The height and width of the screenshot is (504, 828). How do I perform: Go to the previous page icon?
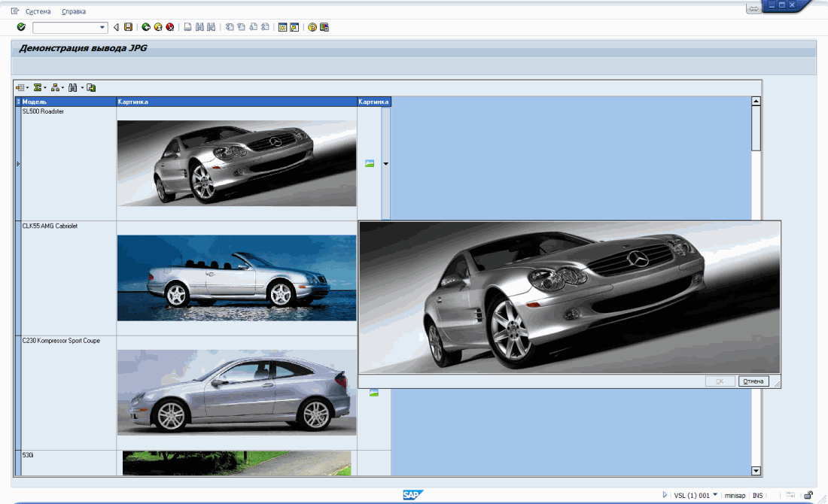(242, 27)
